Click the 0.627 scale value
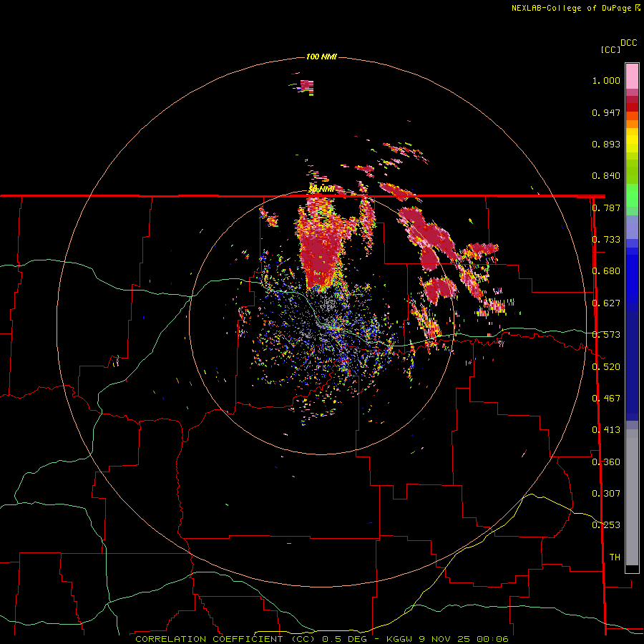This screenshot has width=644, height=644. [606, 303]
